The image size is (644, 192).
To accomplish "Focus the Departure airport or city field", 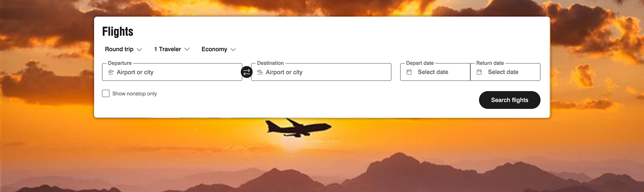I will (172, 72).
